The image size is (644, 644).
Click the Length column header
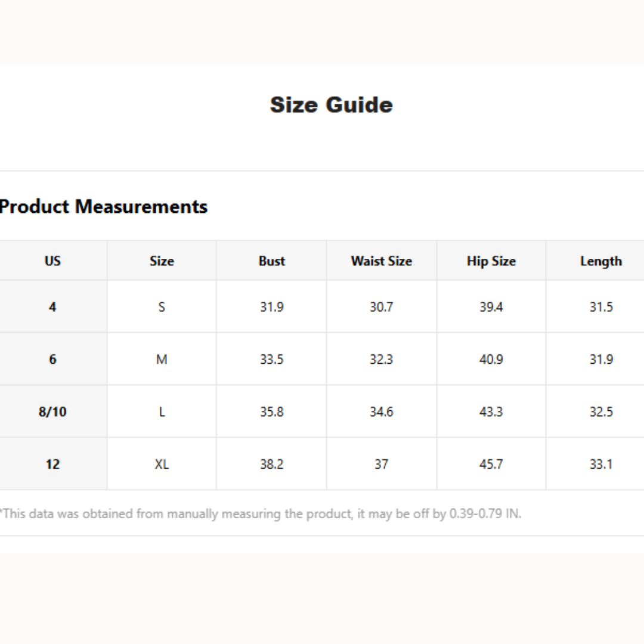600,261
